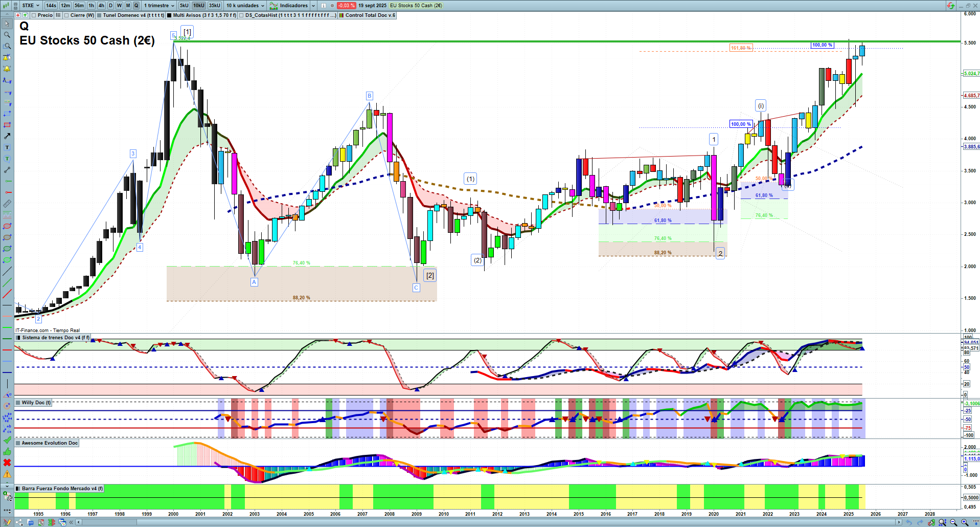The width and height of the screenshot is (980, 527).
Task: Pick the red diagonal line tool
Action: [x=7, y=294]
